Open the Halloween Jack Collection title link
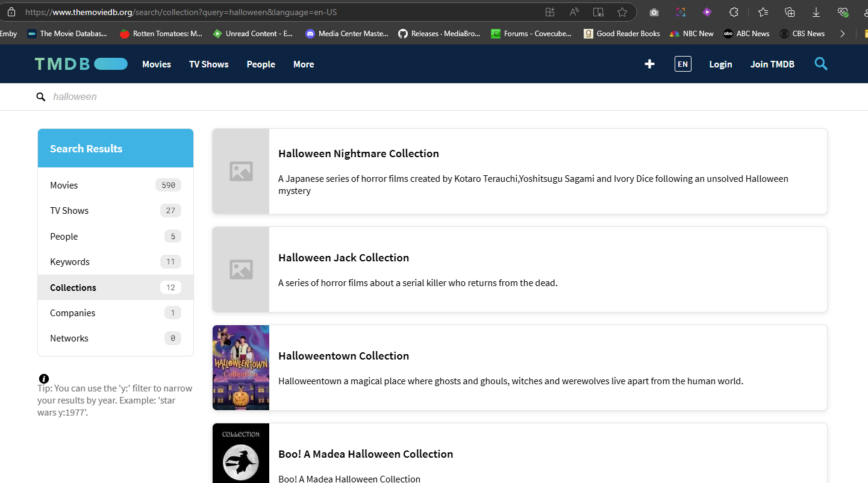The width and height of the screenshot is (868, 483). [343, 258]
